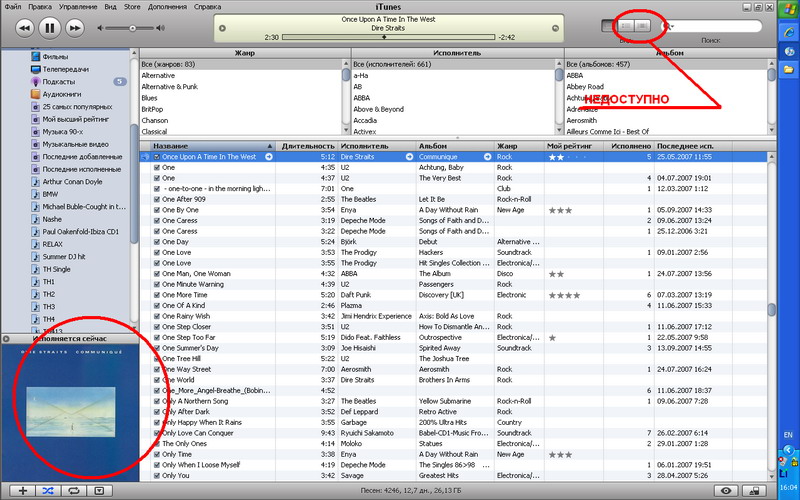
Task: Toggle shuffle playback button
Action: tap(48, 490)
